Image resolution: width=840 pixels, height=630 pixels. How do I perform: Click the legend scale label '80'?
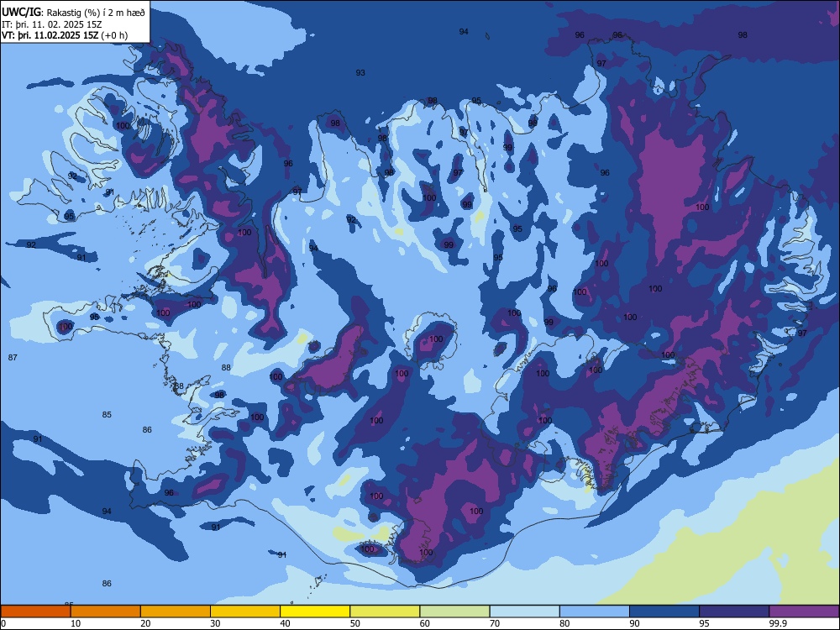pos(564,623)
